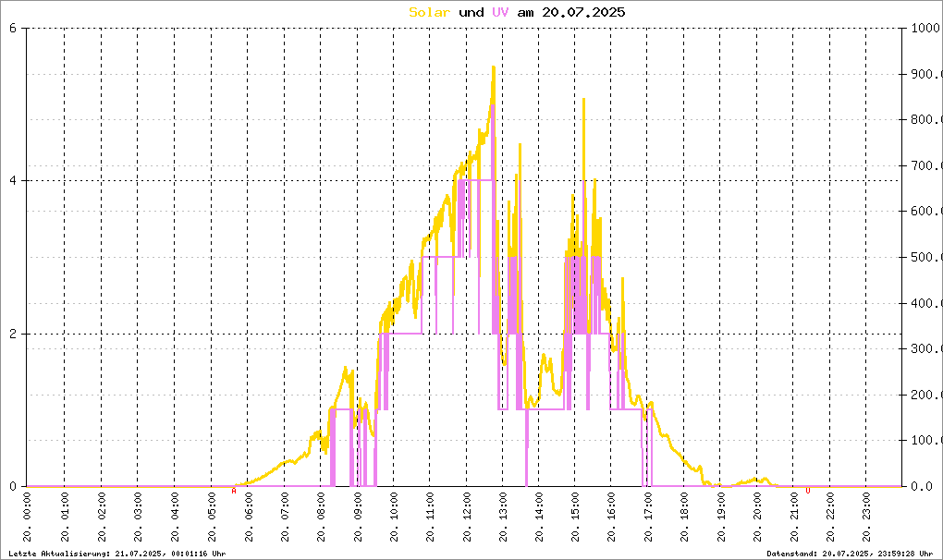Click the time label "20. 01:00"
This screenshot has height=560, width=943.
click(x=65, y=517)
